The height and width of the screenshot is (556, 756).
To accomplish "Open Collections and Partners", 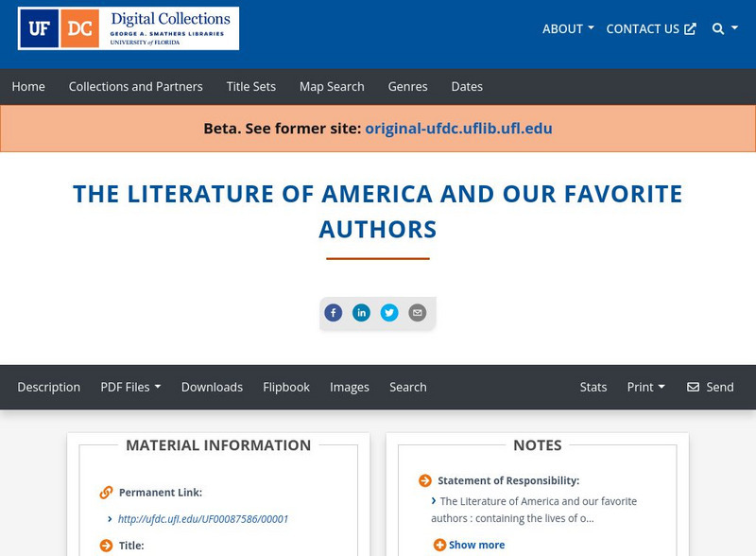I will coord(135,86).
